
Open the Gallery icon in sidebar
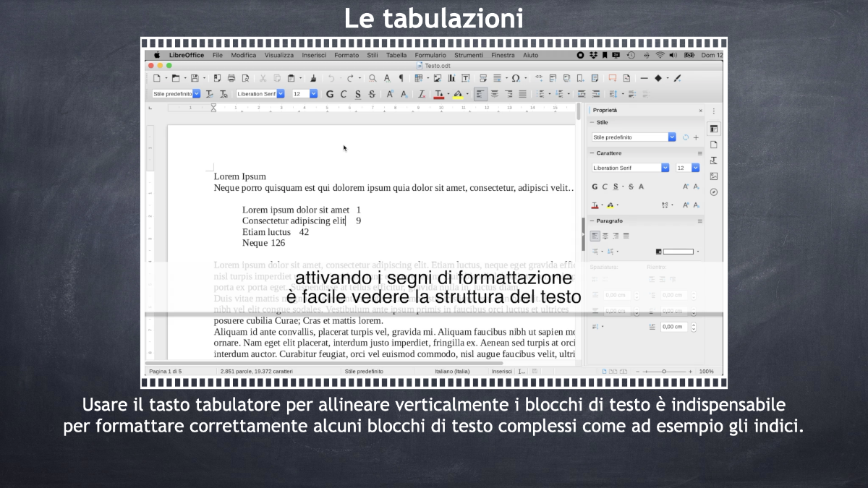click(714, 176)
